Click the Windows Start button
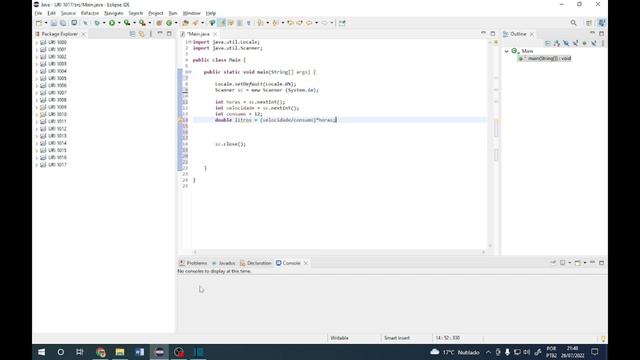Image resolution: width=640 pixels, height=360 pixels. (42, 352)
